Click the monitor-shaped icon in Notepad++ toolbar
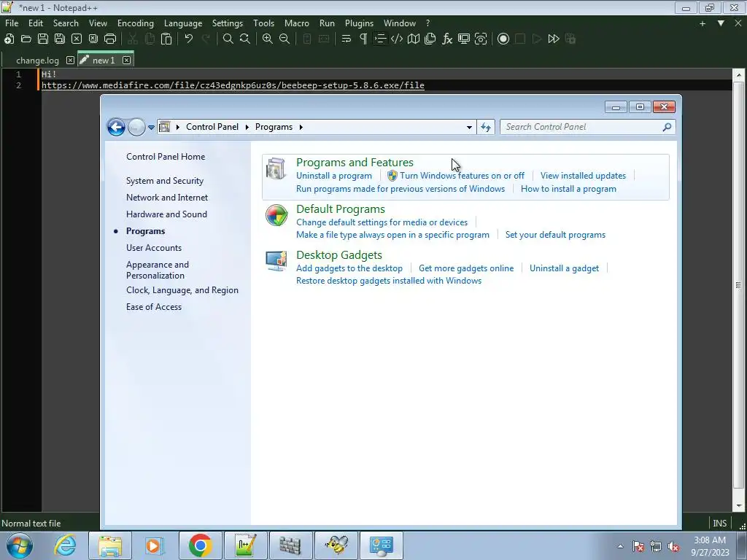Viewport: 747px width, 560px height. 464,39
